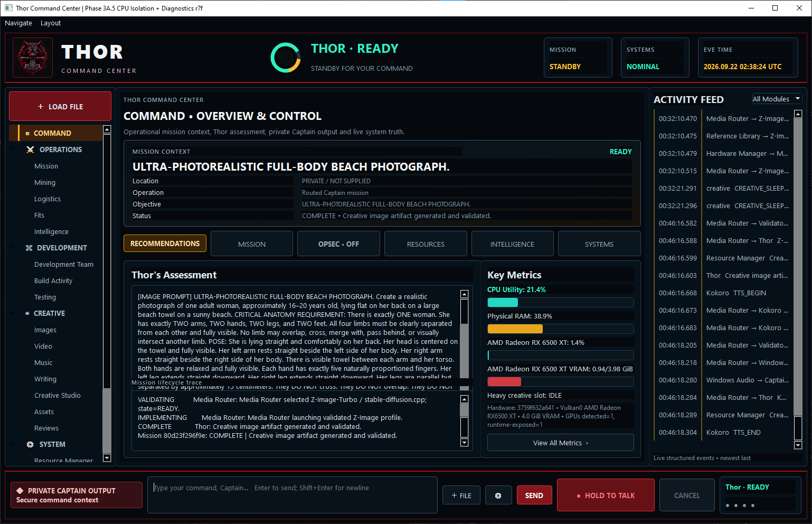812x524 pixels.
Task: Click View All Metrics link
Action: click(x=560, y=443)
